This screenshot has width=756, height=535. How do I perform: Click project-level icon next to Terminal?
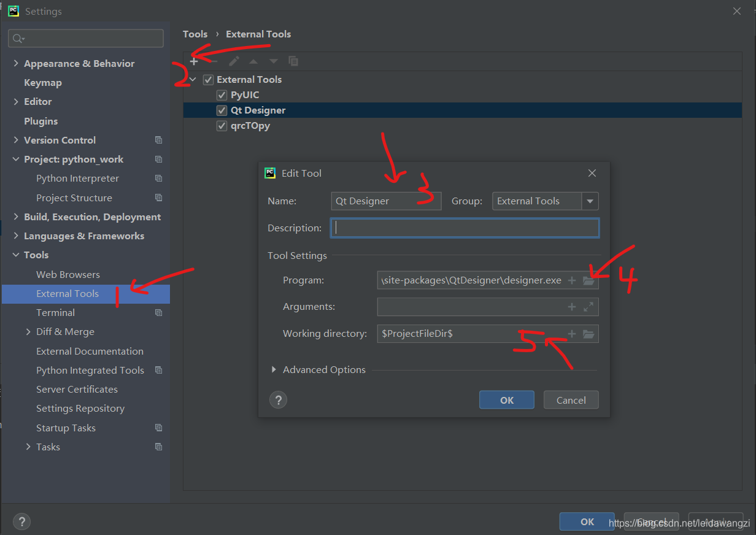pos(158,312)
